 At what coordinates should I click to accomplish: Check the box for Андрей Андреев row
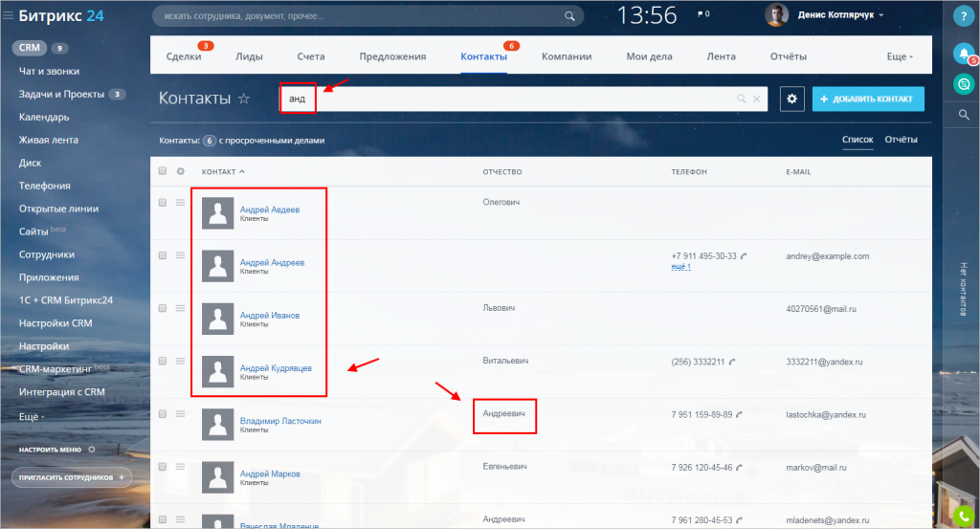coord(163,255)
